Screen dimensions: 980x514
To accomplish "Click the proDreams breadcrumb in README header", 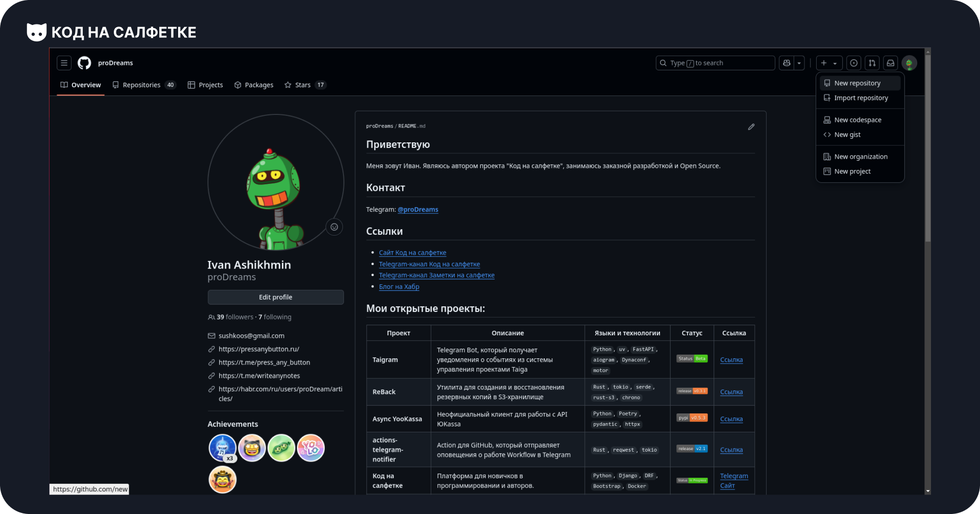I will (380, 126).
